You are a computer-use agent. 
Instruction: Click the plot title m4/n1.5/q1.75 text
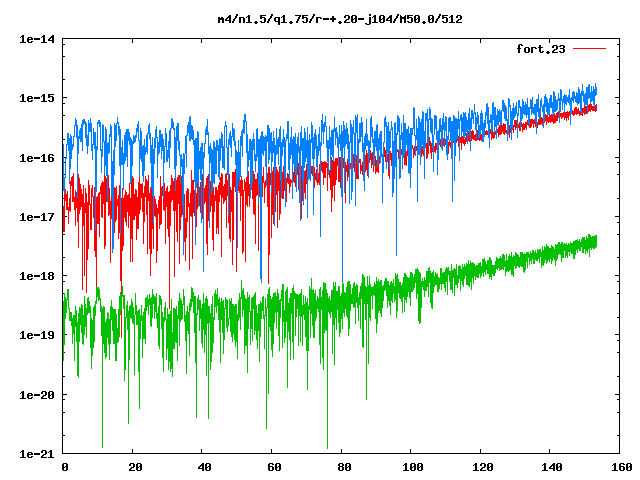340,19
